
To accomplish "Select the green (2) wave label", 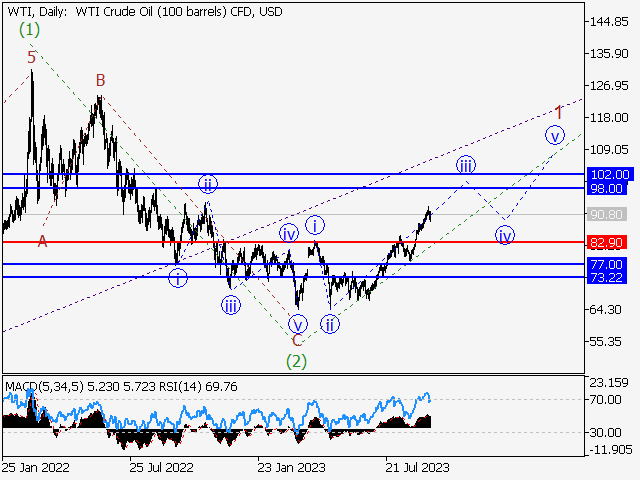I will coord(296,360).
